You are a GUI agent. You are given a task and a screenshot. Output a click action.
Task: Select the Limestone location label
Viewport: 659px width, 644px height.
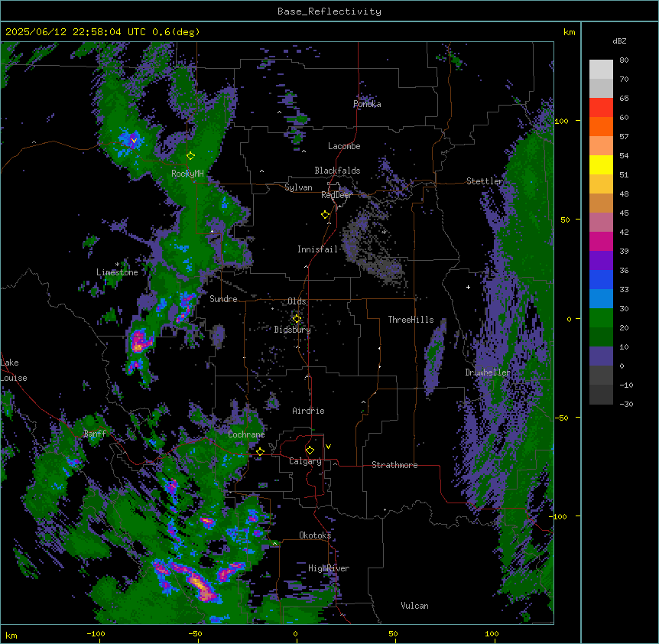117,272
